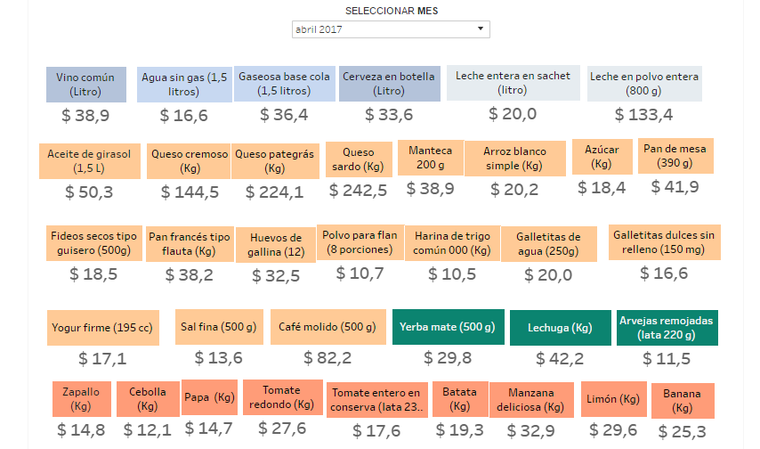Select the green Lechuga (Kg) tile
The height and width of the screenshot is (449, 760).
coord(559,328)
